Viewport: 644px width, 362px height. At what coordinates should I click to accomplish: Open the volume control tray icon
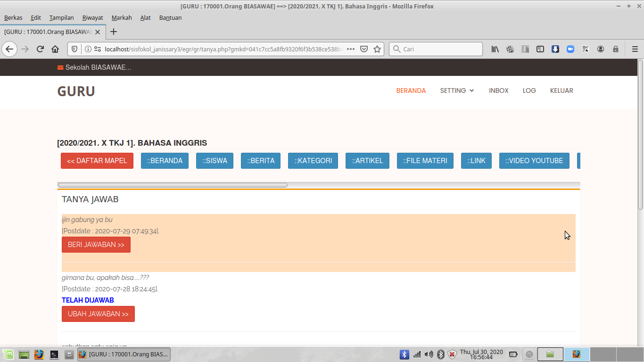[429, 354]
